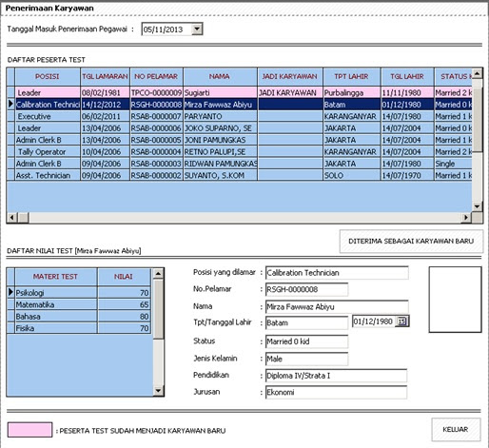Click applicant number RSAB-0000004
The image size is (489, 448).
156,151
